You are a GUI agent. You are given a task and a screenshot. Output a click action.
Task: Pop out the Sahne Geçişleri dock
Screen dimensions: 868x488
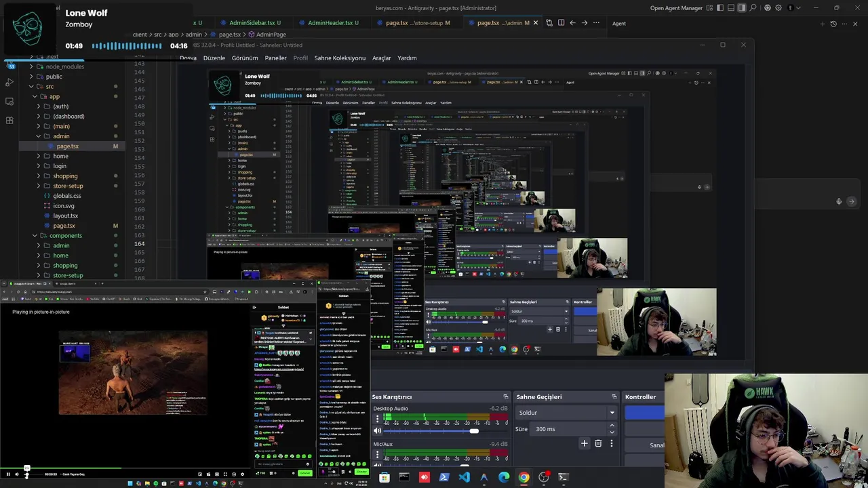[614, 396]
